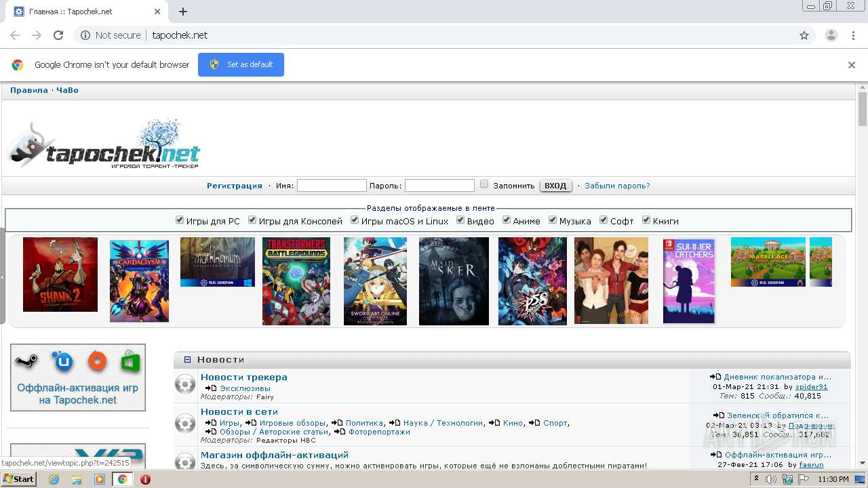Dismiss the default browser notification bar

tap(852, 65)
